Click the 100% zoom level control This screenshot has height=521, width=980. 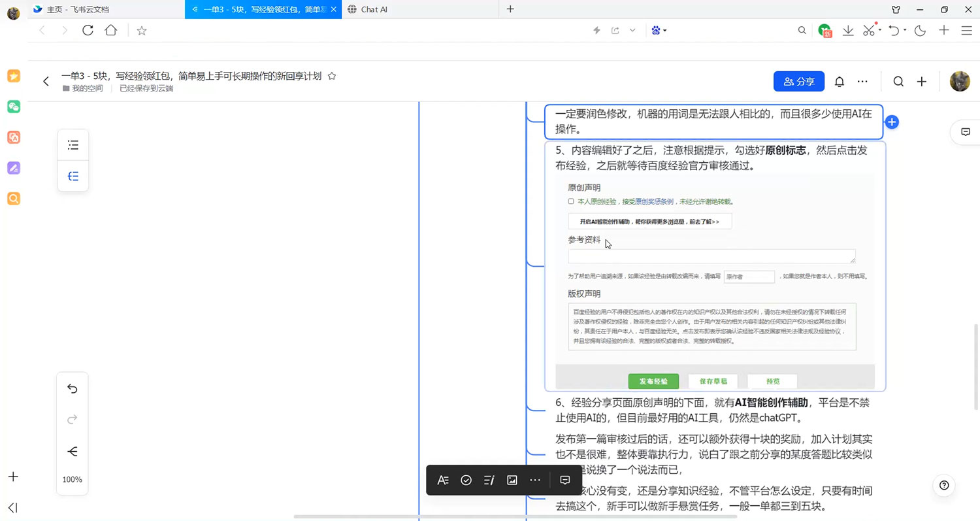72,479
